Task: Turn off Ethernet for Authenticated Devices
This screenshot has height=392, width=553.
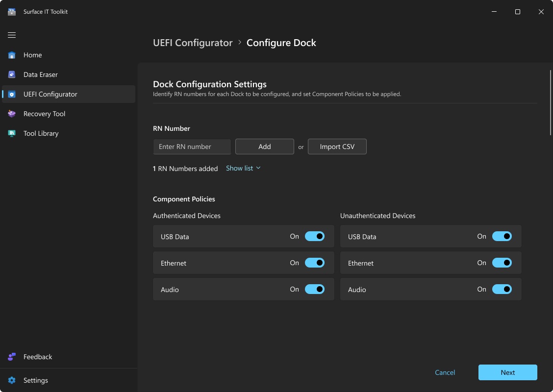Action: [x=315, y=263]
